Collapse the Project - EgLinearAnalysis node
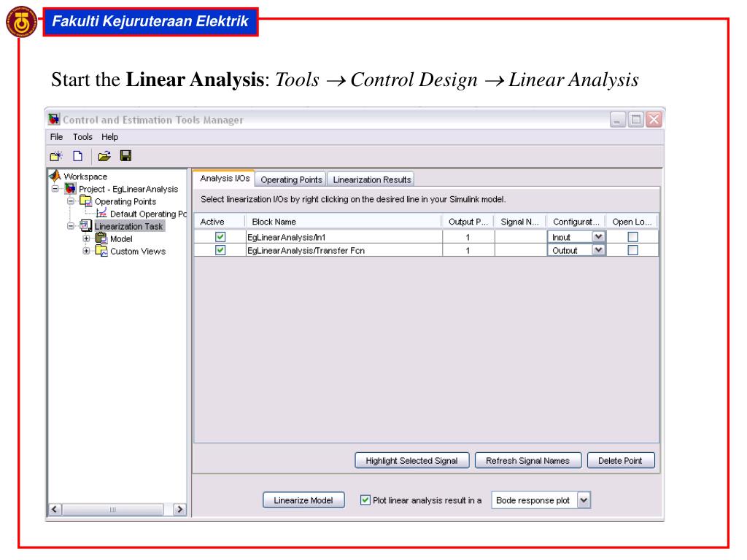 click(55, 189)
